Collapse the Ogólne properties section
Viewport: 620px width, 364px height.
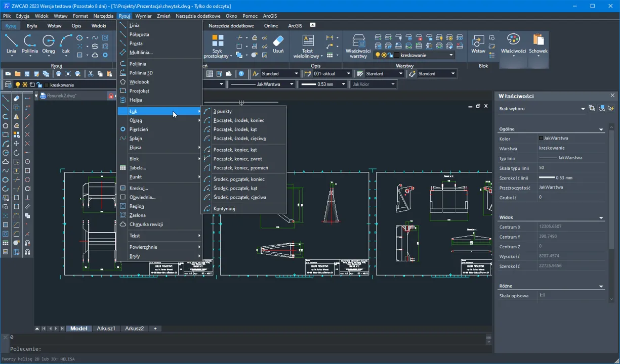tap(601, 129)
